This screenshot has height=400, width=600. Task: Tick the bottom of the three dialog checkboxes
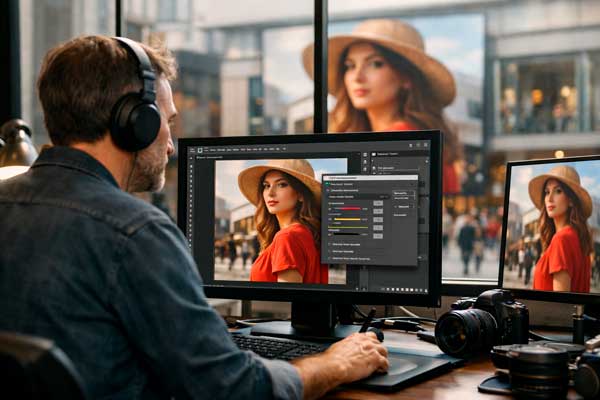(329, 259)
